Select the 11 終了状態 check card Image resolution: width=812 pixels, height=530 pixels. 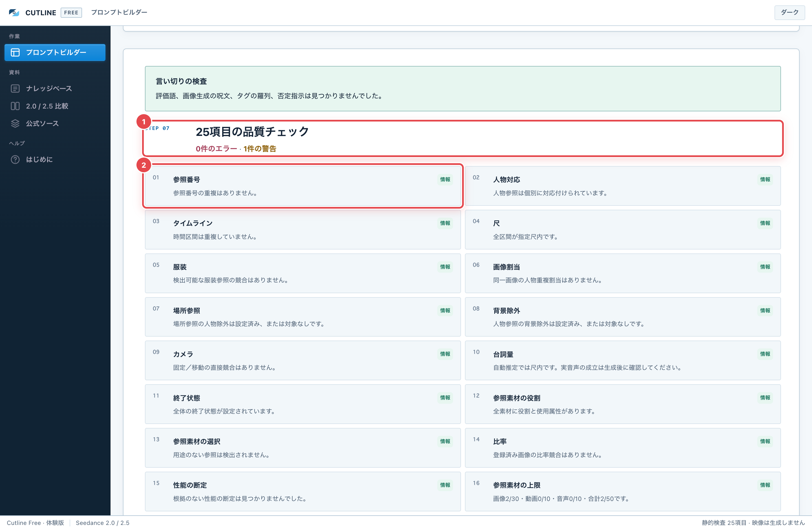303,404
